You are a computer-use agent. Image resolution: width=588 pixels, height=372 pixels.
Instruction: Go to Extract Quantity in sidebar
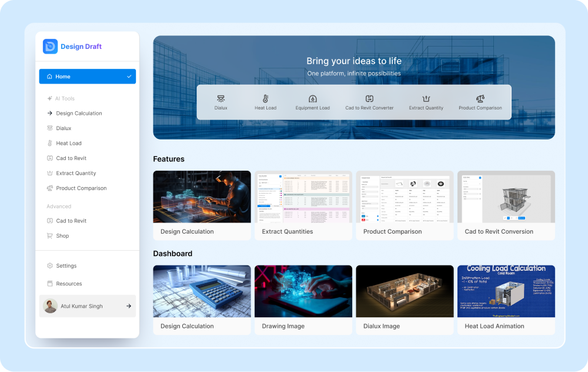pyautogui.click(x=76, y=174)
